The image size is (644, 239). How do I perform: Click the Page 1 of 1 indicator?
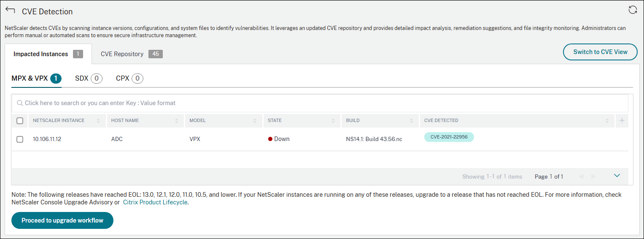click(x=549, y=177)
